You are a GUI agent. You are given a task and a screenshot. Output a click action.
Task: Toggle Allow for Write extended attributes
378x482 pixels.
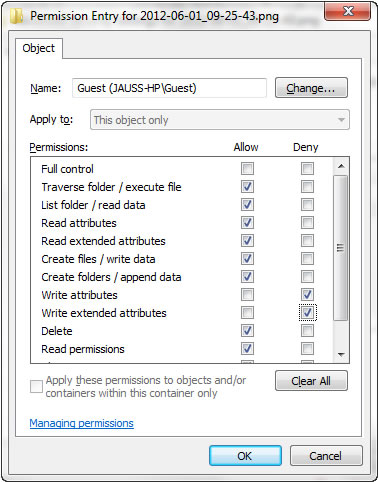(x=247, y=313)
